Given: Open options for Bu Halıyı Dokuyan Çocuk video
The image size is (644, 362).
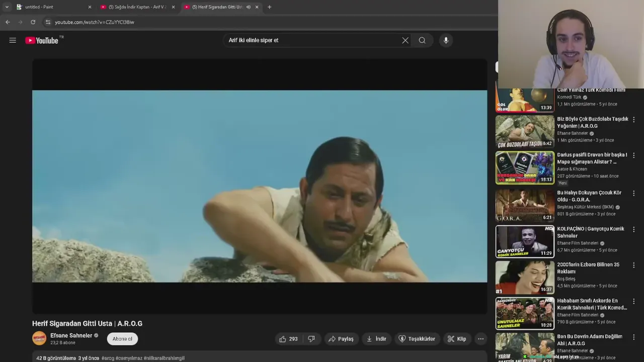Looking at the screenshot, I should tap(633, 193).
